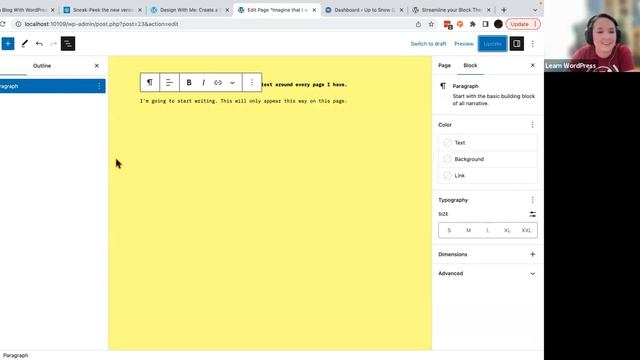This screenshot has width=640, height=360.
Task: Choose the Link color swatch
Action: pos(488,176)
